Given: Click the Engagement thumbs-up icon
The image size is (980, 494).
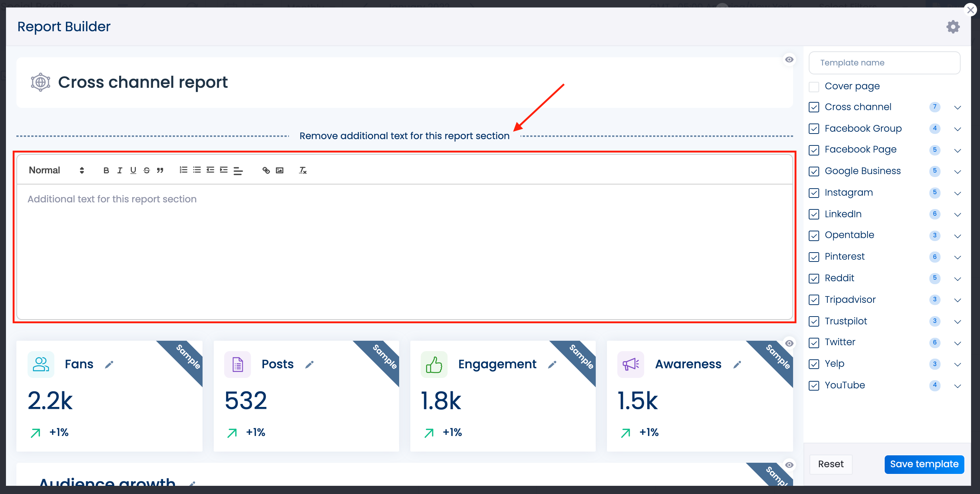Looking at the screenshot, I should coord(434,365).
